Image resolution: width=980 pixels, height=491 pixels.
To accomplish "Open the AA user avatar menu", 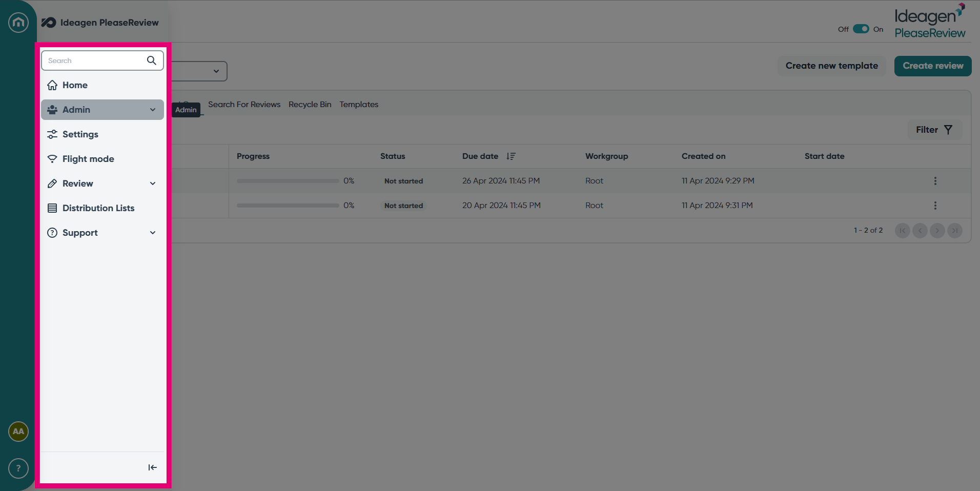I will click(x=18, y=432).
